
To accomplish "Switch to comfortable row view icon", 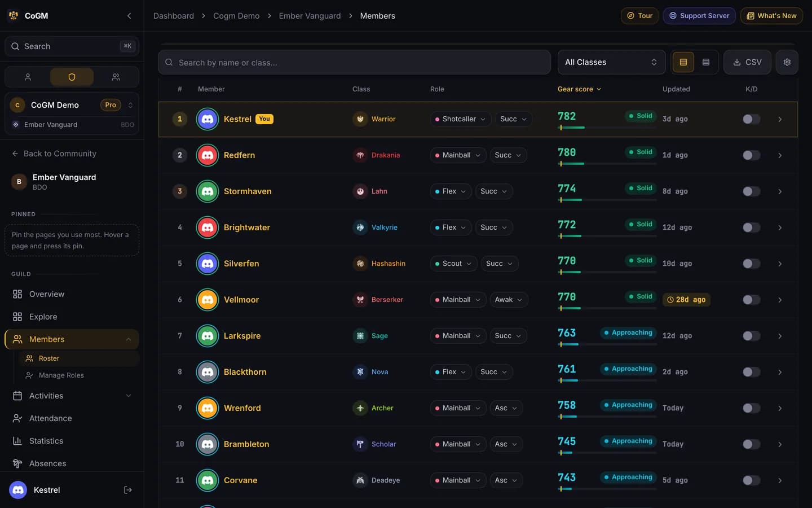I will 683,62.
